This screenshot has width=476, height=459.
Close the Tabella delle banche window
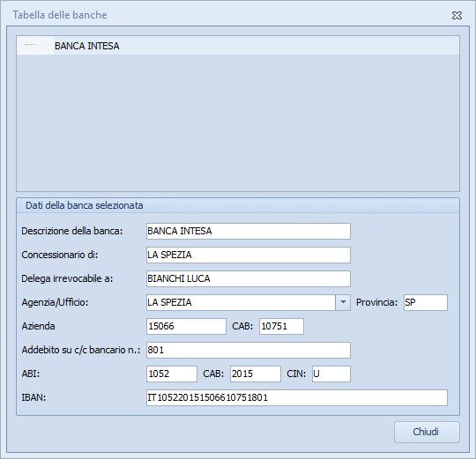point(457,15)
